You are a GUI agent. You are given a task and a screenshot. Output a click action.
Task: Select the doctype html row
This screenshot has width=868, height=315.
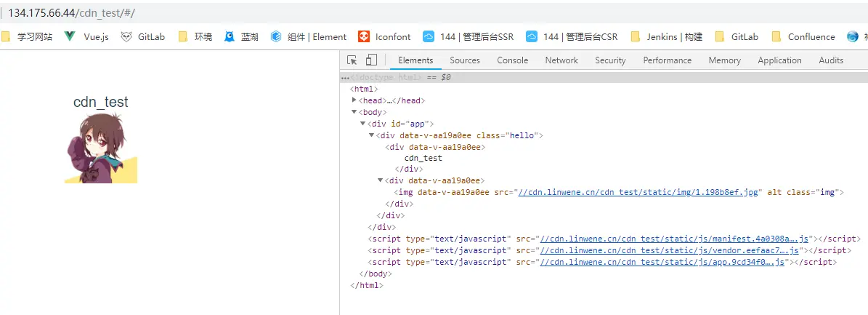pyautogui.click(x=604, y=77)
